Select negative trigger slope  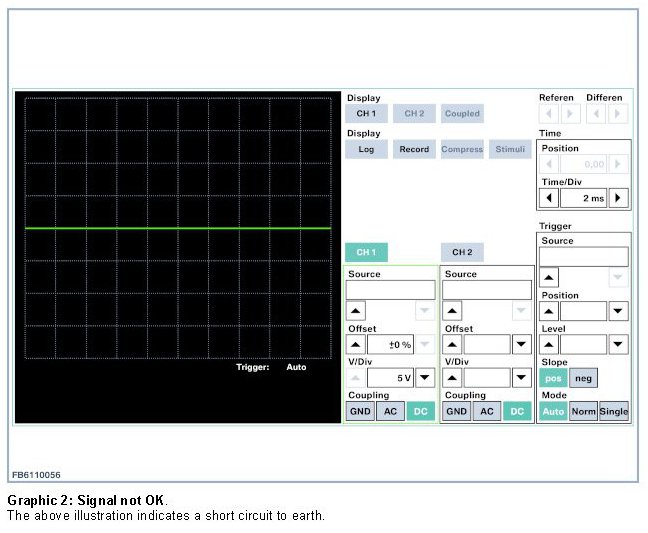pos(583,378)
